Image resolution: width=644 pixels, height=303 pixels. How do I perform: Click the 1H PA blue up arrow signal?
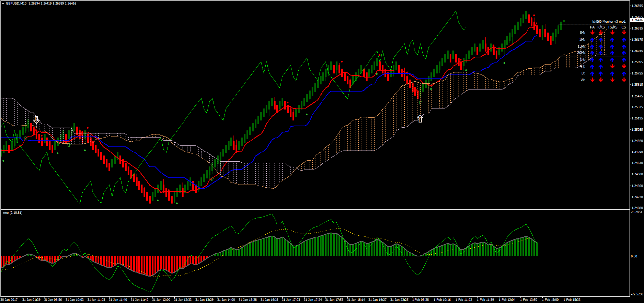click(592, 60)
